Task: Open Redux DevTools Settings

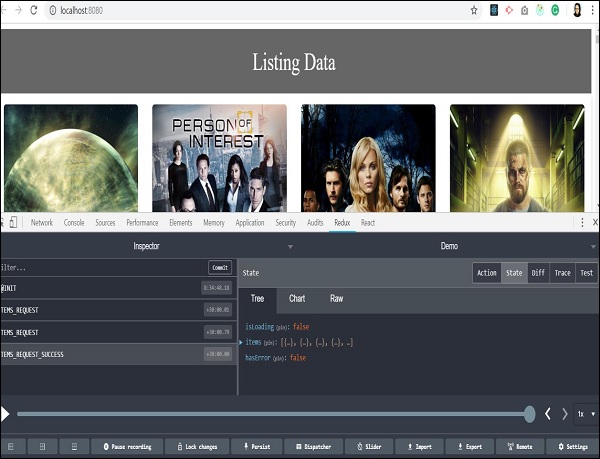Action: click(x=573, y=446)
